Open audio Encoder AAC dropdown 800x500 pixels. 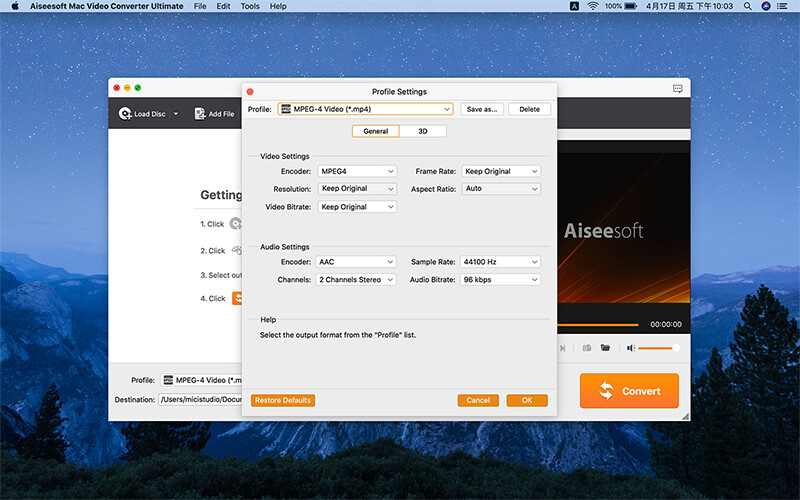click(x=356, y=262)
